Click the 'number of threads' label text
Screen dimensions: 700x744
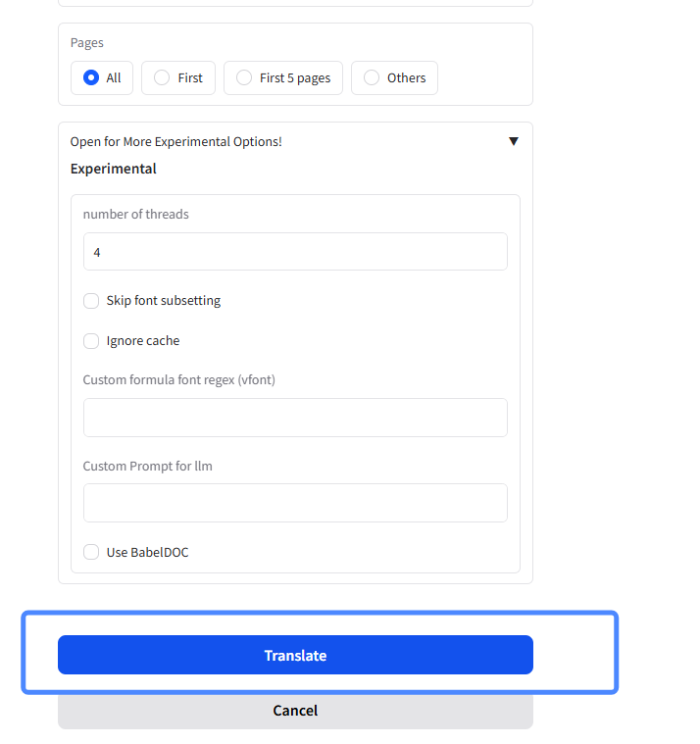click(x=135, y=214)
